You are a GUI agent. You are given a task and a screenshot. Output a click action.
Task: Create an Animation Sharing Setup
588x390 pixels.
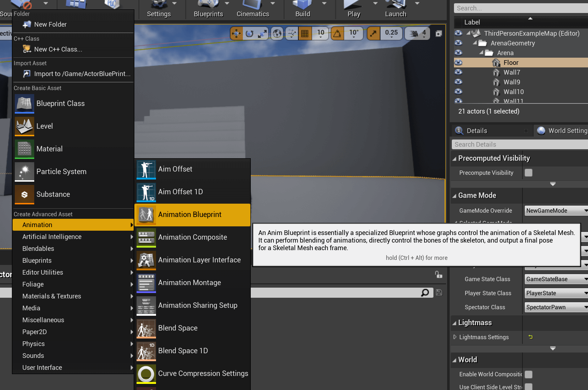click(x=192, y=305)
